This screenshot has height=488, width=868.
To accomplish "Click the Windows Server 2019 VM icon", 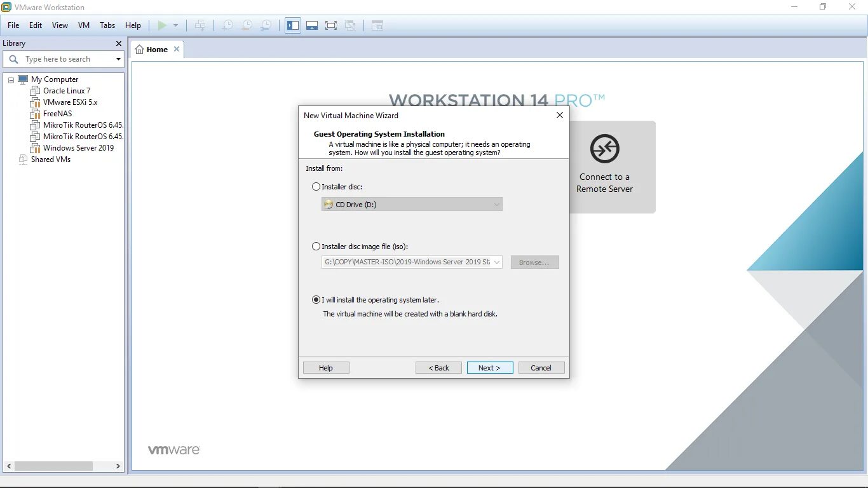I will [x=35, y=148].
